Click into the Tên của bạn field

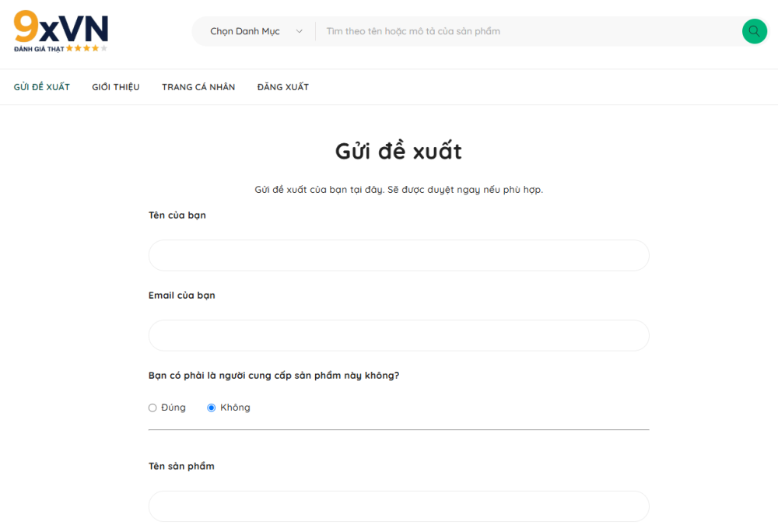(398, 255)
